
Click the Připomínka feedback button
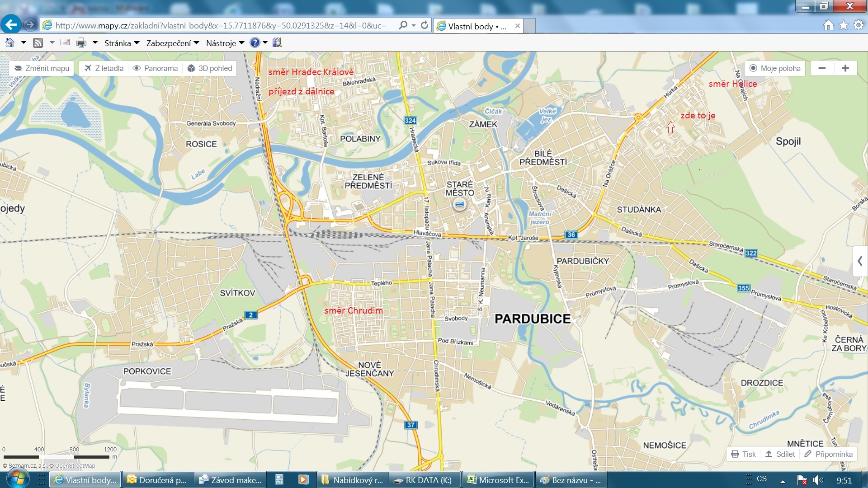point(828,454)
